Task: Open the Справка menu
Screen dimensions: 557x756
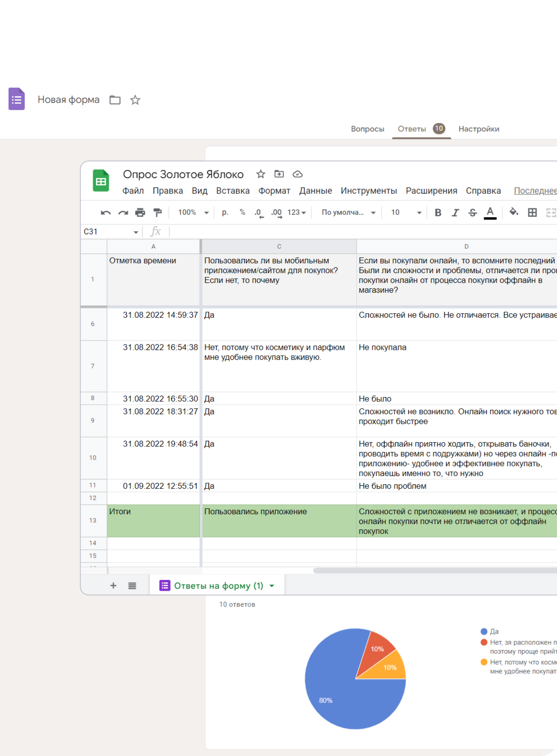Action: (x=483, y=191)
